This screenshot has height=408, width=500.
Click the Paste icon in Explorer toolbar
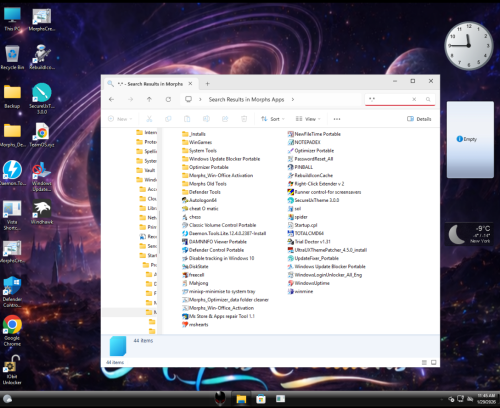[187, 119]
